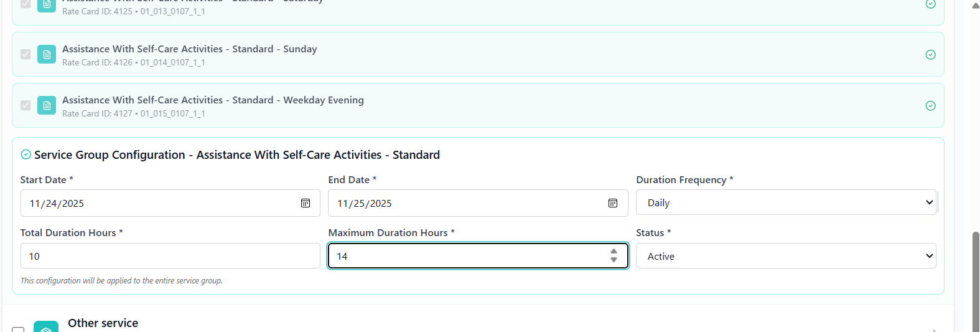Select the Standard - Weekday Evening row title

[213, 100]
